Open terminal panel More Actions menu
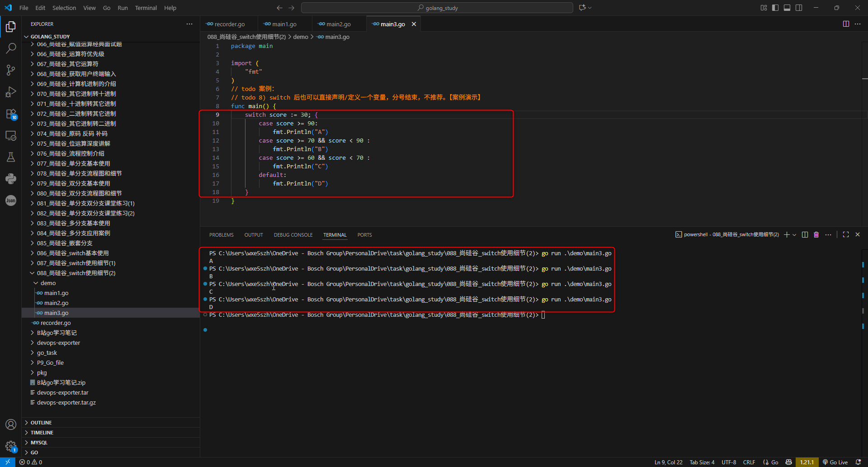 pyautogui.click(x=828, y=234)
